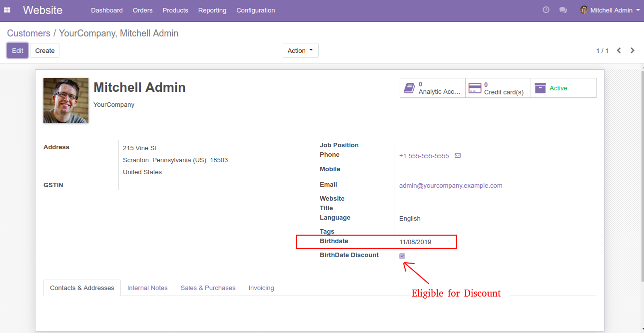644x333 pixels.
Task: Click the Active status button
Action: [x=564, y=88]
